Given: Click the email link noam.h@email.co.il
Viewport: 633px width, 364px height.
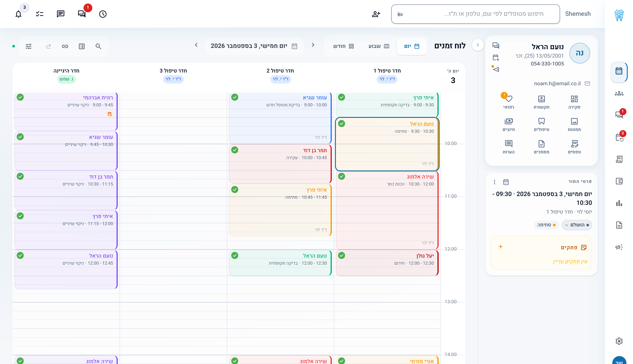Looking at the screenshot, I should (557, 84).
